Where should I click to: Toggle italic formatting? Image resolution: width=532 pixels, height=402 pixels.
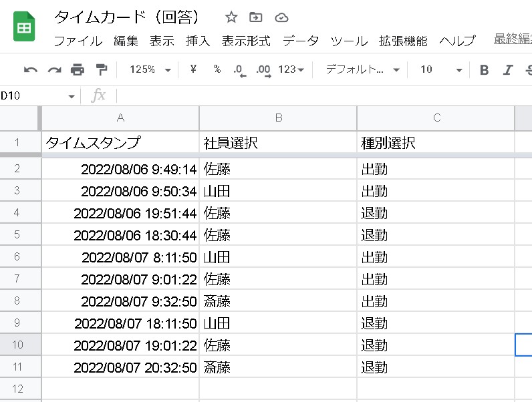point(508,70)
